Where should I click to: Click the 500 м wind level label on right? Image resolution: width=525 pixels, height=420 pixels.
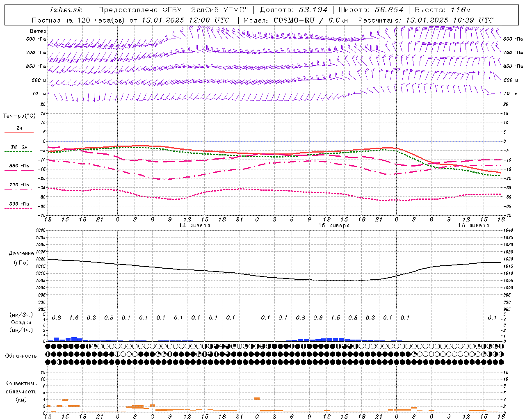pos(511,80)
